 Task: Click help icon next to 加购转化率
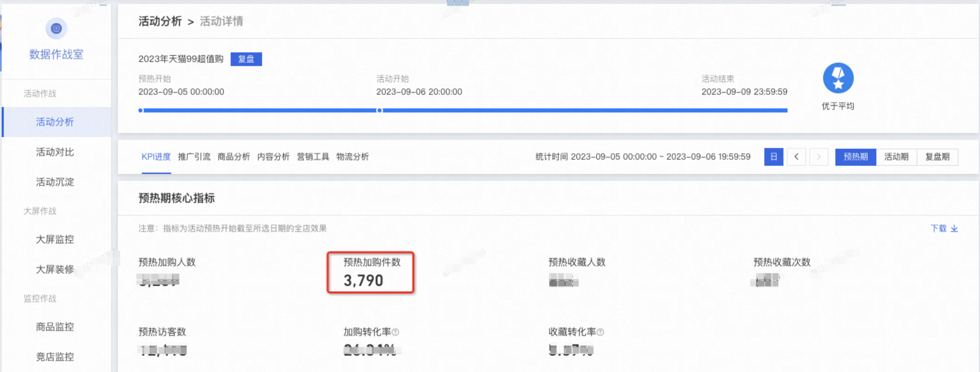tap(395, 332)
